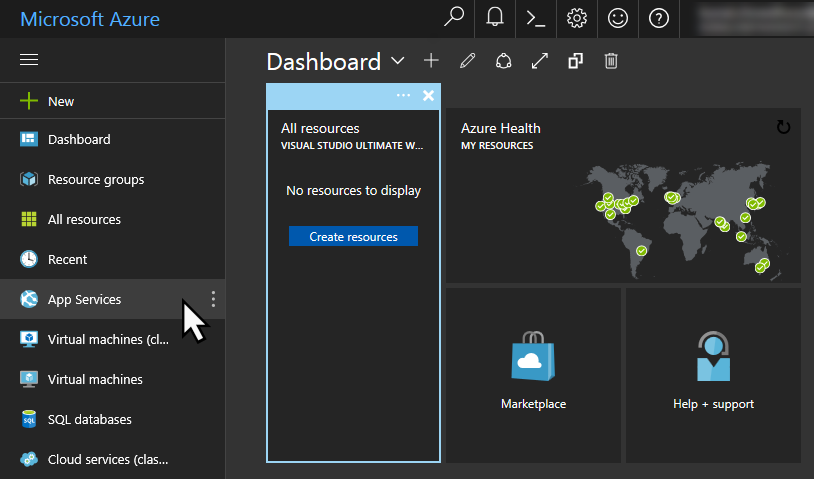
Task: Click the "MY RESOURCES" subtitle
Action: [497, 145]
